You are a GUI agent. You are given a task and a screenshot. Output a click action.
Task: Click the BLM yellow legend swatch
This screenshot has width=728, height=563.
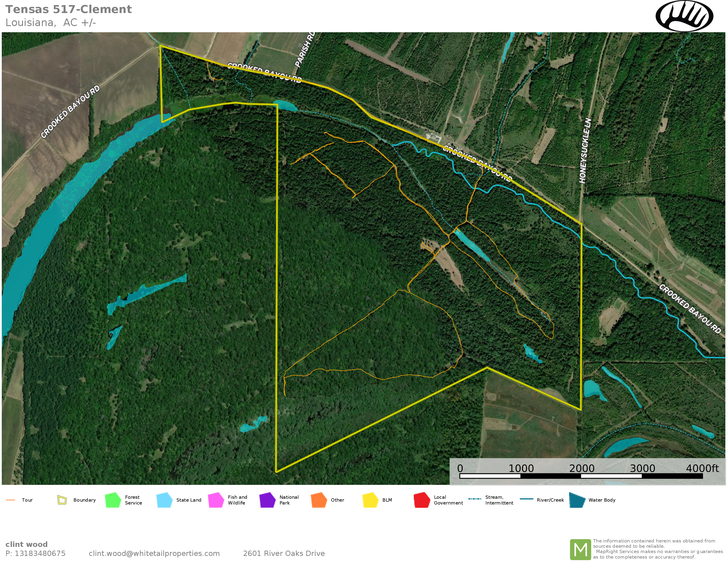(x=370, y=500)
